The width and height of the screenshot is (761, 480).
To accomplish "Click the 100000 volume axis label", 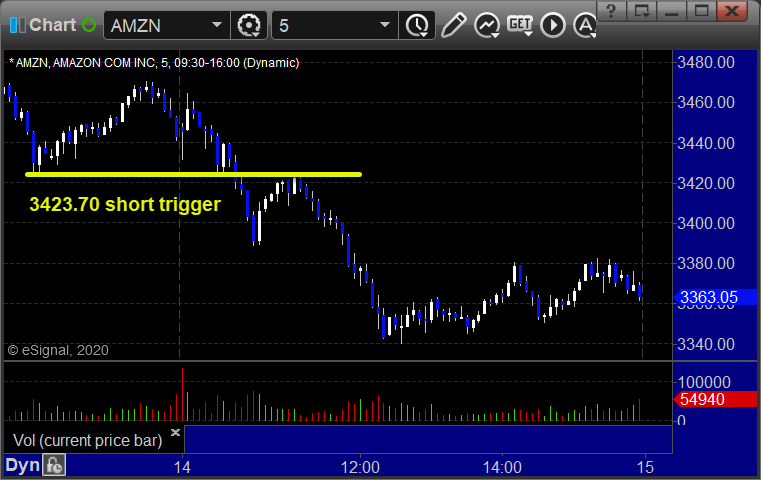I will (x=704, y=382).
